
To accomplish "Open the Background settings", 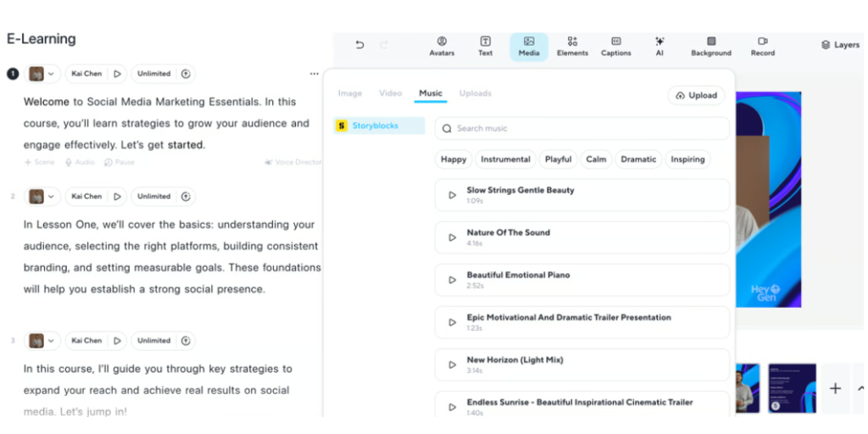I will pyautogui.click(x=710, y=46).
